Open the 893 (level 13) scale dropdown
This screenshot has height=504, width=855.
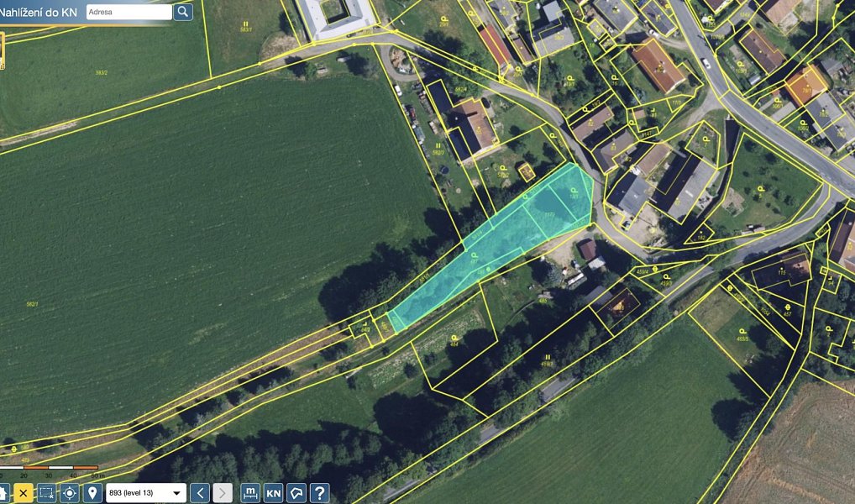coord(146,493)
